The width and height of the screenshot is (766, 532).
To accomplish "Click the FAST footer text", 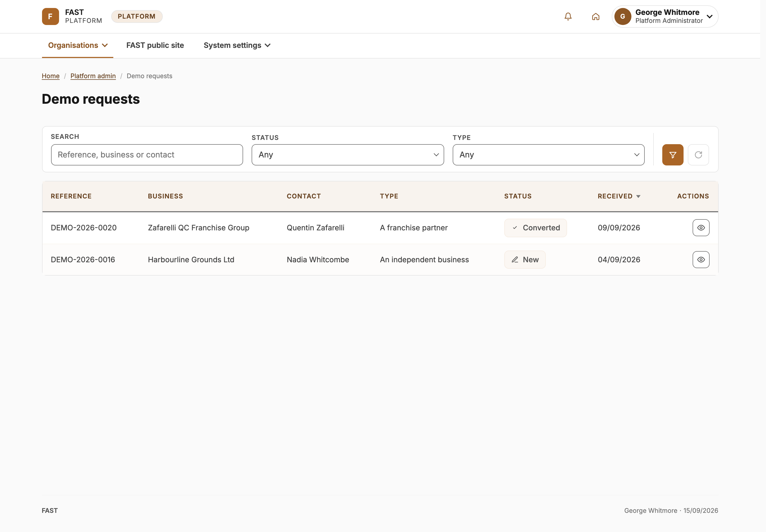I will [x=50, y=511].
